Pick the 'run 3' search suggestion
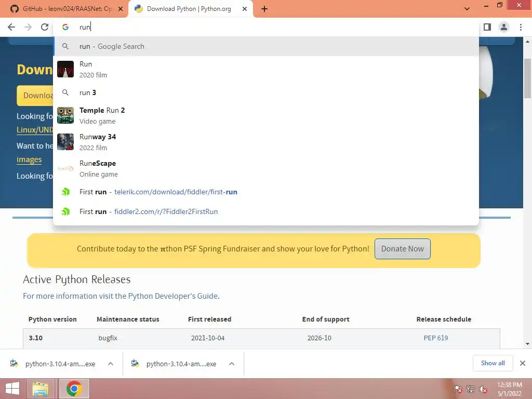 tap(266, 92)
